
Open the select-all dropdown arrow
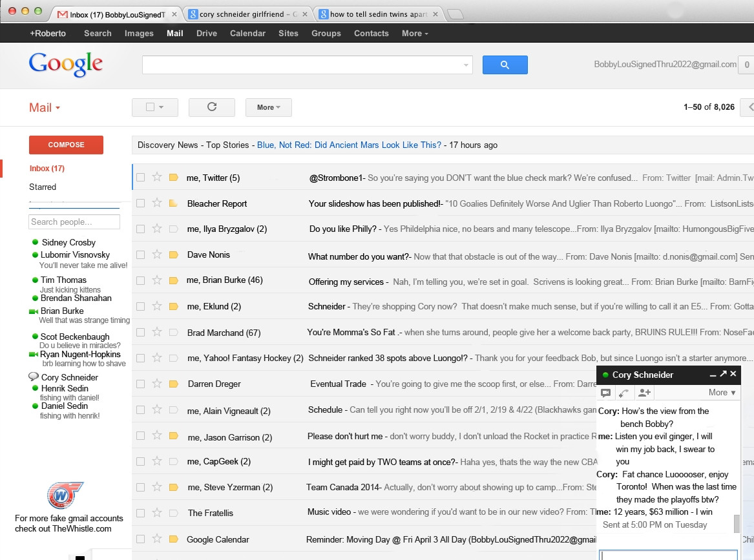(x=161, y=107)
